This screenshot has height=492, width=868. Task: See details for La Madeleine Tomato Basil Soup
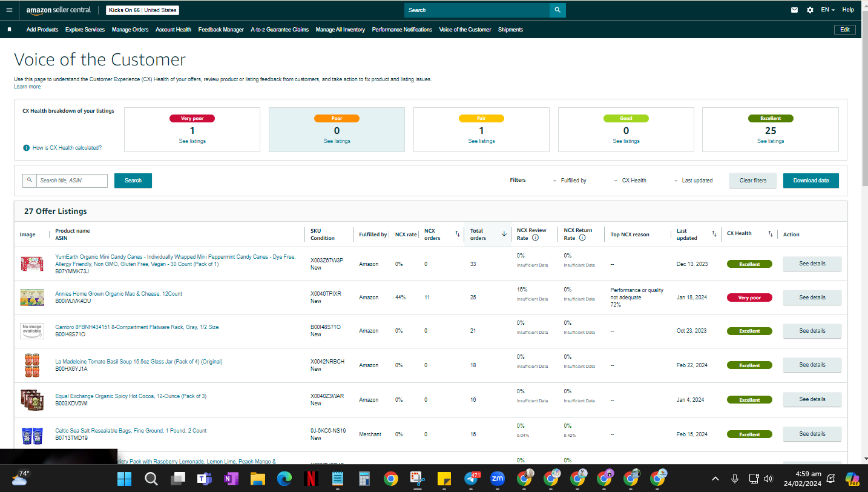click(812, 365)
